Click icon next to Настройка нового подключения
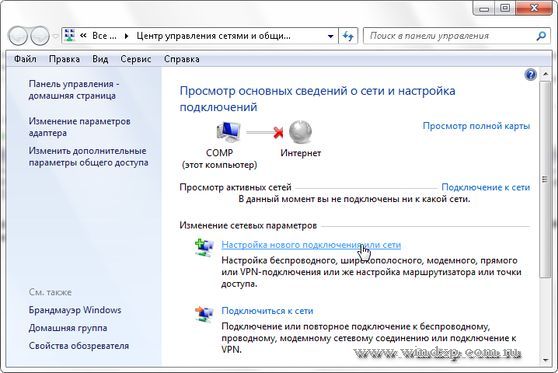The height and width of the screenshot is (373, 558). click(x=204, y=247)
